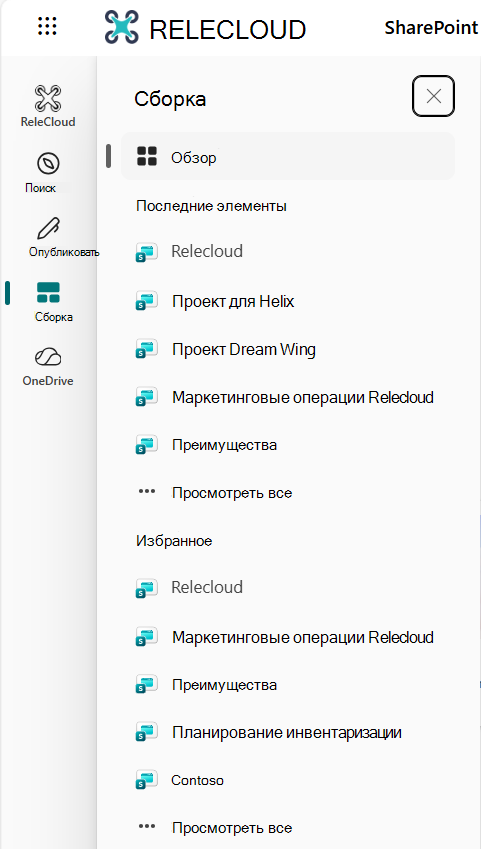Open Проект Dream Wing site
Screen dimensions: 481x849
(x=244, y=349)
